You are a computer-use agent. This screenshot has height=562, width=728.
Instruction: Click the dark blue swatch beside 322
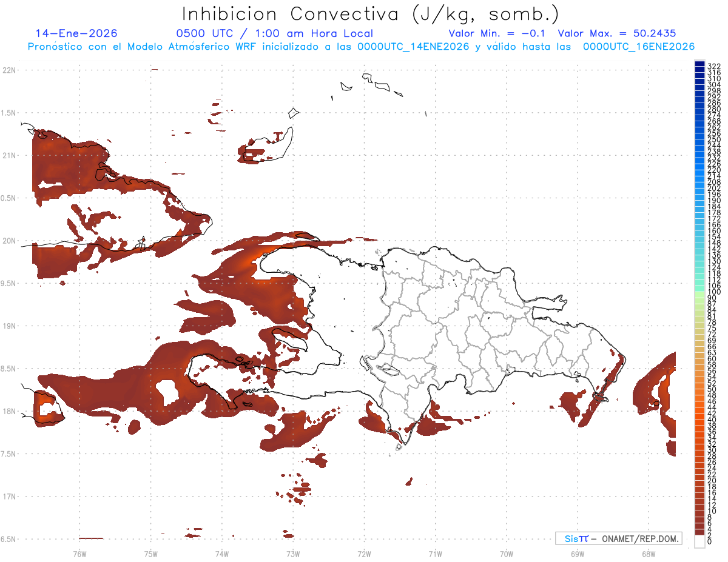point(699,64)
